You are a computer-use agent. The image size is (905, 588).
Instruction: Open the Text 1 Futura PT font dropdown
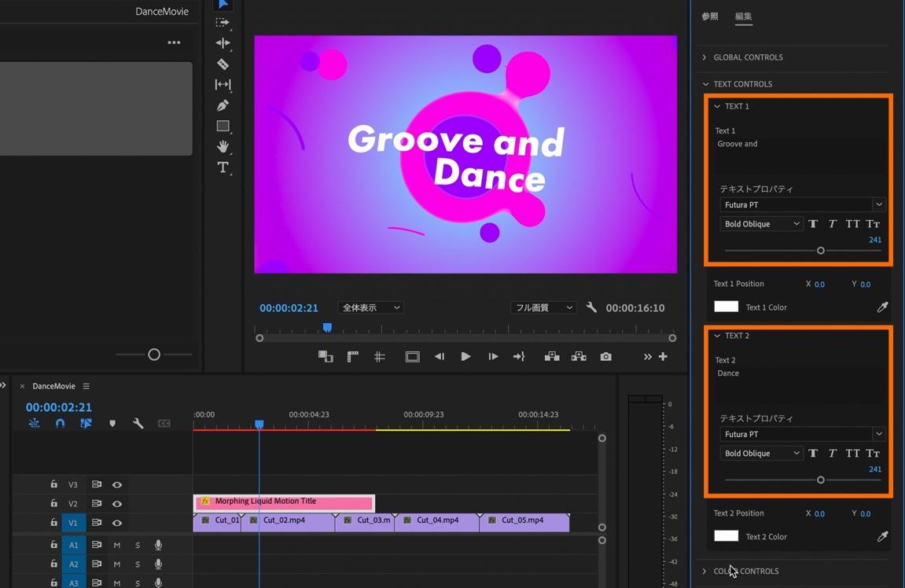click(x=801, y=204)
